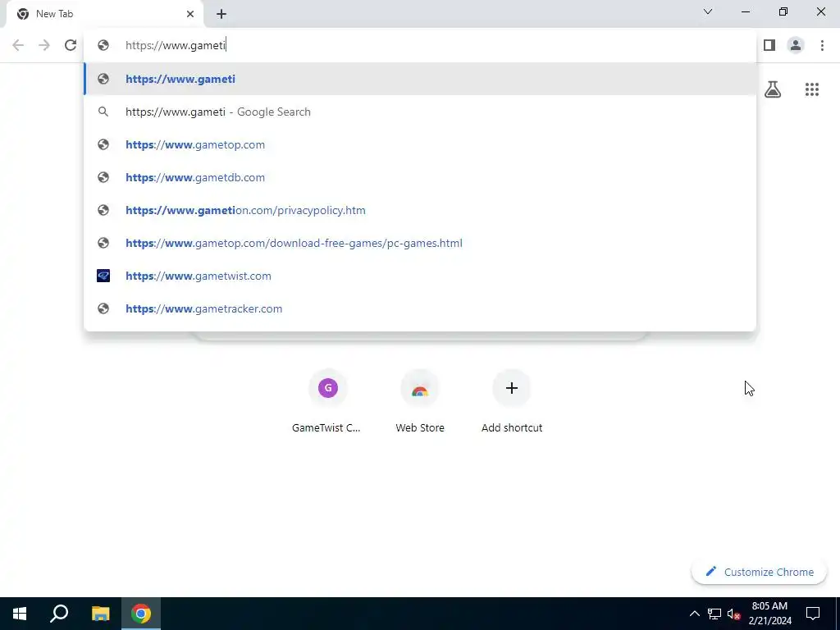
Task: Open the profile avatar icon
Action: pos(796,45)
